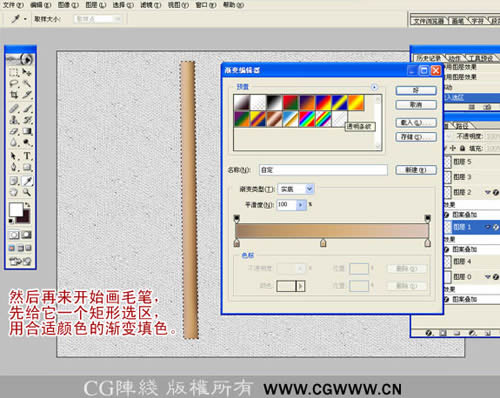
Task: Select the Zoom magnifier tool
Action: click(x=27, y=192)
